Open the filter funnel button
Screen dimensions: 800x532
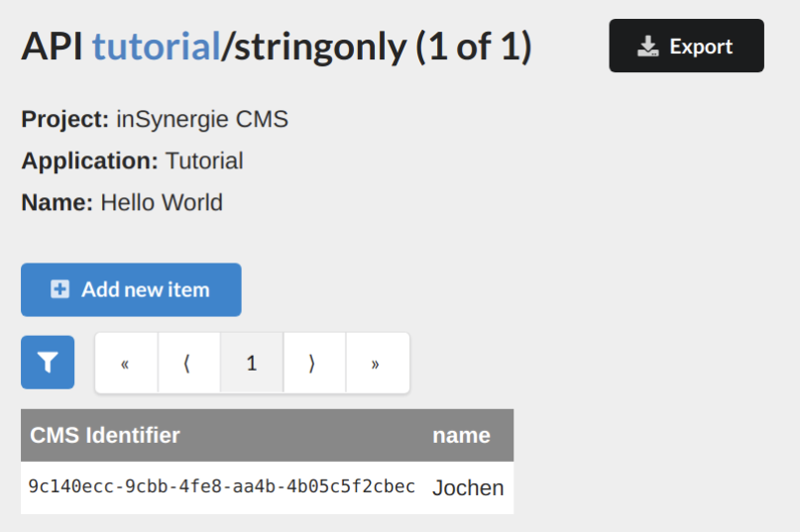coord(48,363)
